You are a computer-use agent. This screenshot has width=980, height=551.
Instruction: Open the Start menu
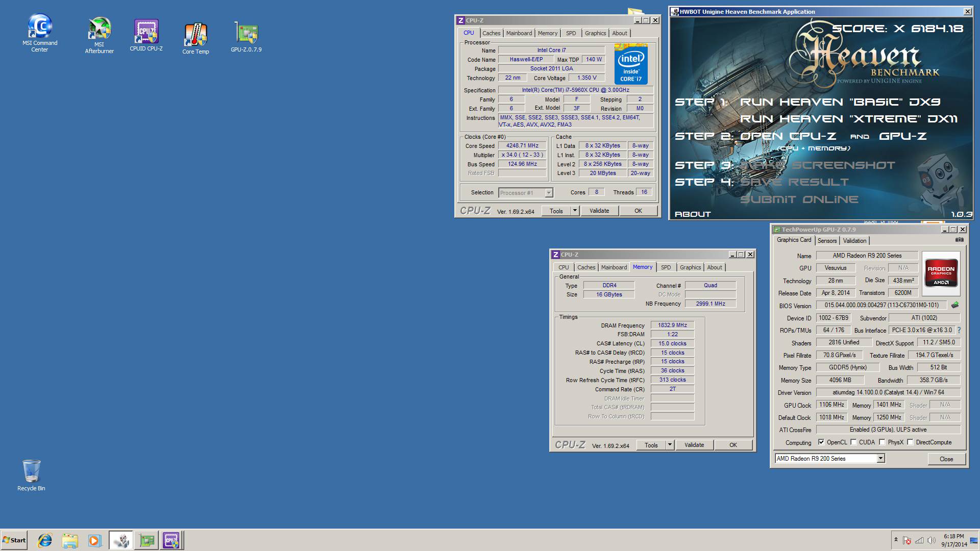click(x=14, y=540)
